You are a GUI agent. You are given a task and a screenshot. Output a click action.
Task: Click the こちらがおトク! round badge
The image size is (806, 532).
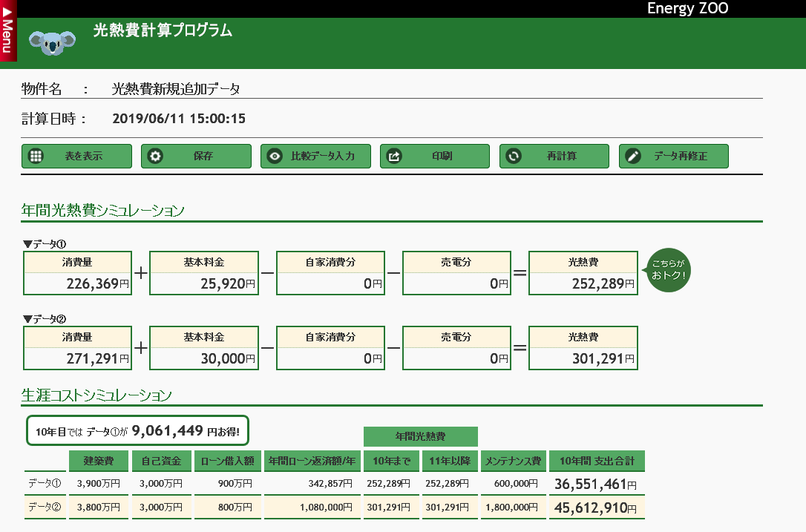(x=669, y=269)
